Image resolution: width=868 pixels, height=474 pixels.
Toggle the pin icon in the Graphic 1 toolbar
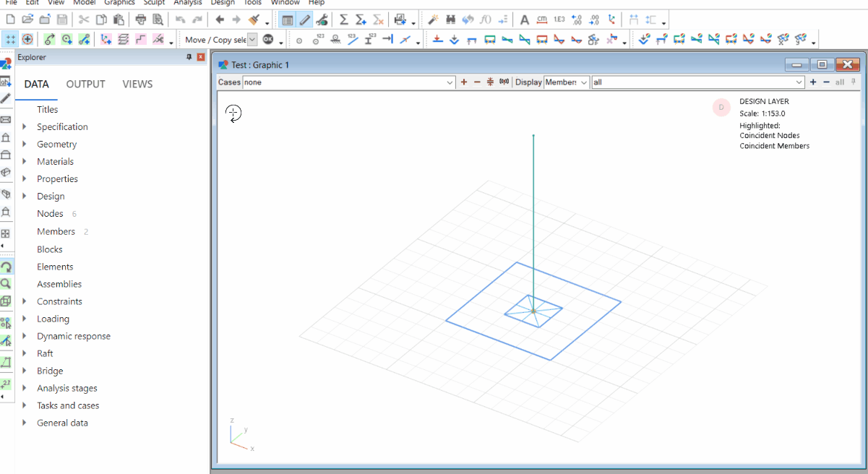click(854, 82)
